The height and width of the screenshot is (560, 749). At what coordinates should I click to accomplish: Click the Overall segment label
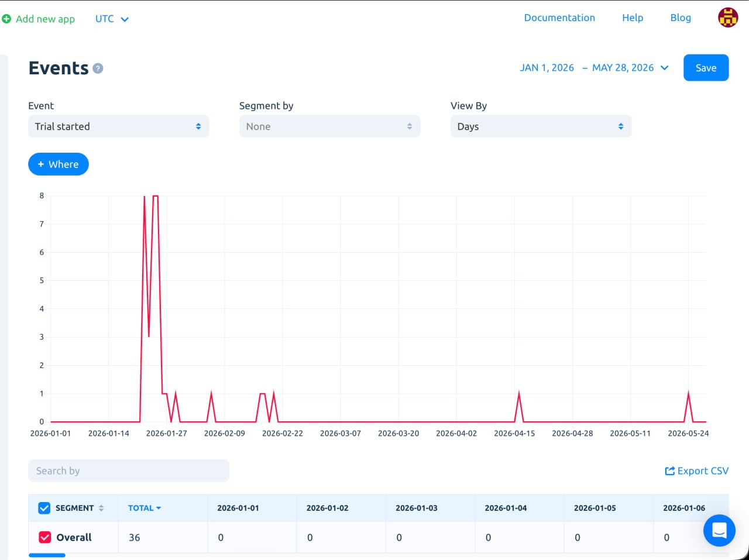pos(74,537)
